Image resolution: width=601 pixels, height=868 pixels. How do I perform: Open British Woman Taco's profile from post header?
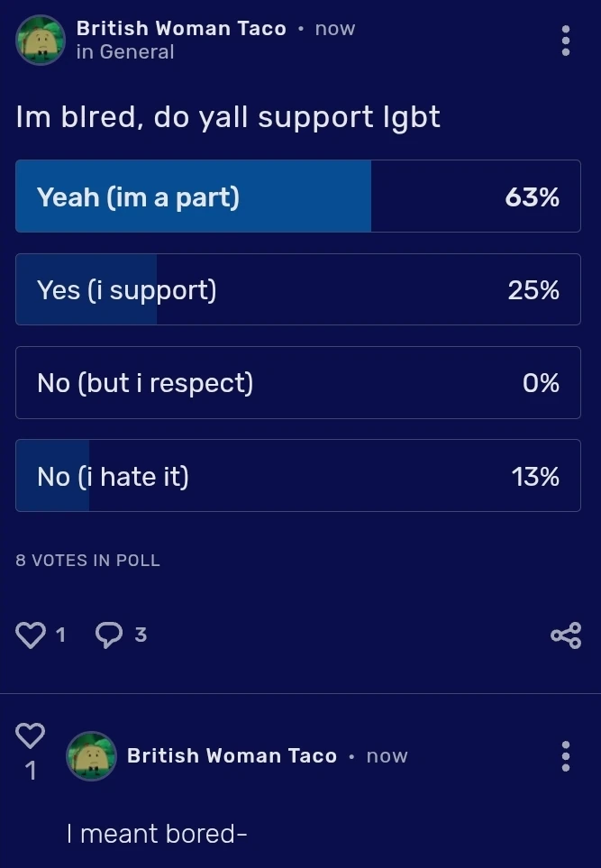pos(181,29)
